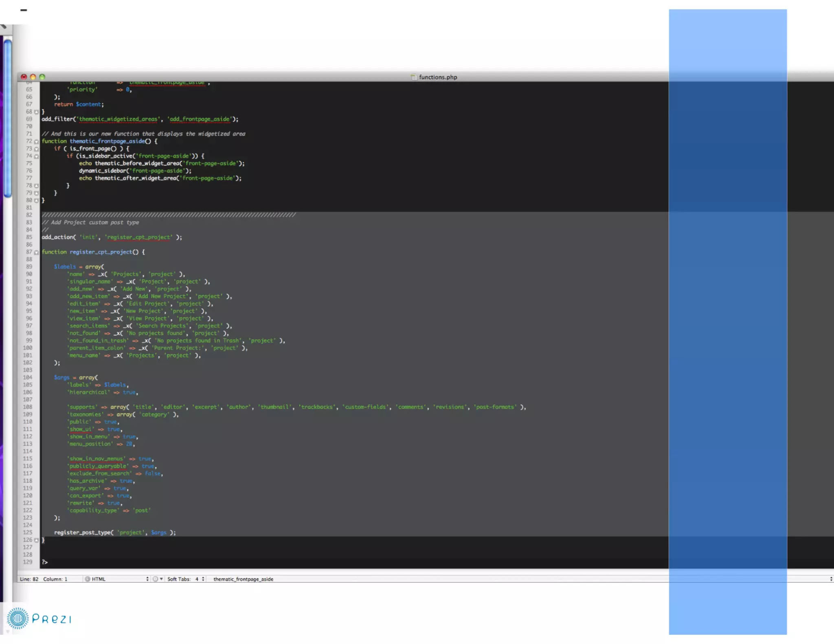Image resolution: width=834 pixels, height=644 pixels.
Task: Click 'is_sidebar_active' condition on line 74
Action: pos(136,156)
